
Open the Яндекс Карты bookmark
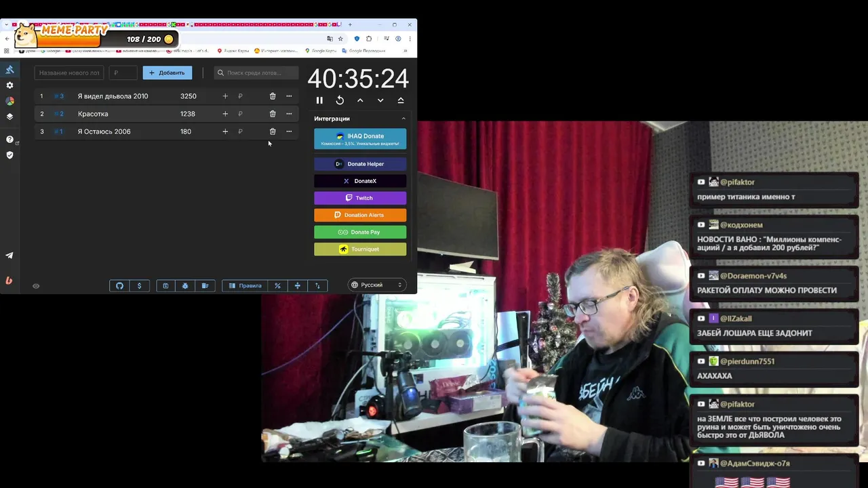[x=233, y=51]
